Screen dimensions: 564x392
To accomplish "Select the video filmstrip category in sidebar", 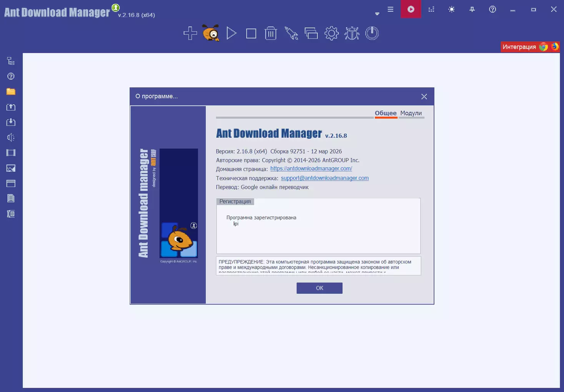I will [11, 153].
